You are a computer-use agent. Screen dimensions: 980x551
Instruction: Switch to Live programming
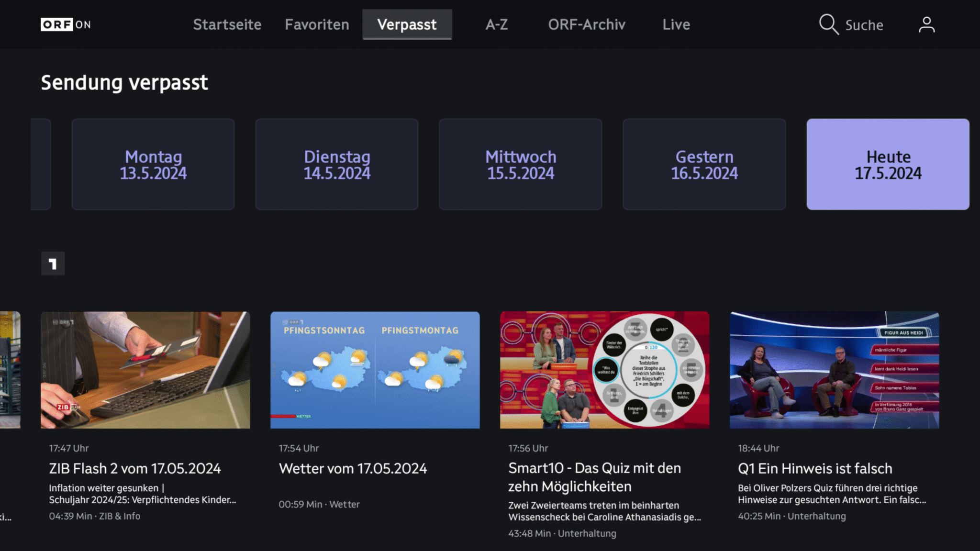676,24
